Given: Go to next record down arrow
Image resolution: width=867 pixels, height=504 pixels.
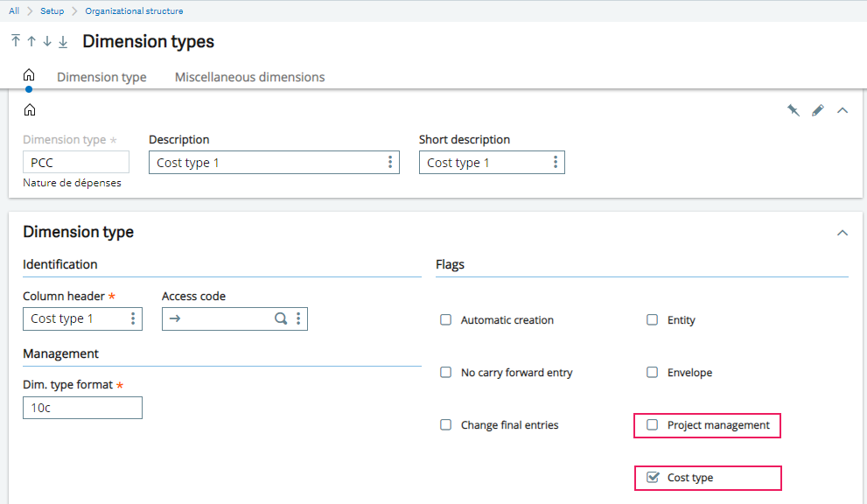Looking at the screenshot, I should click(47, 41).
